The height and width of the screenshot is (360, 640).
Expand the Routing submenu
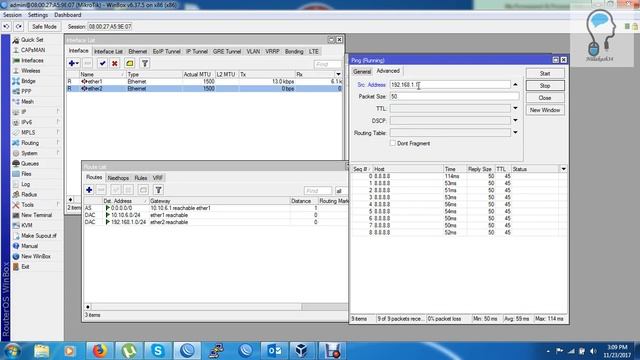point(30,143)
